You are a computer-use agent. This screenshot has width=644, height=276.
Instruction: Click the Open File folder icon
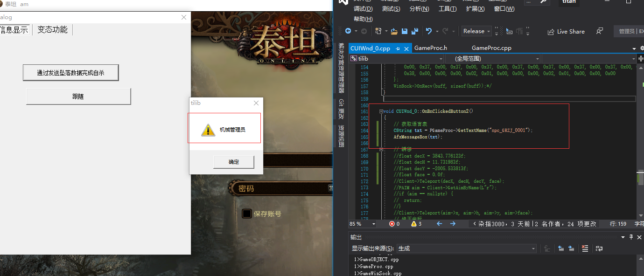click(394, 31)
